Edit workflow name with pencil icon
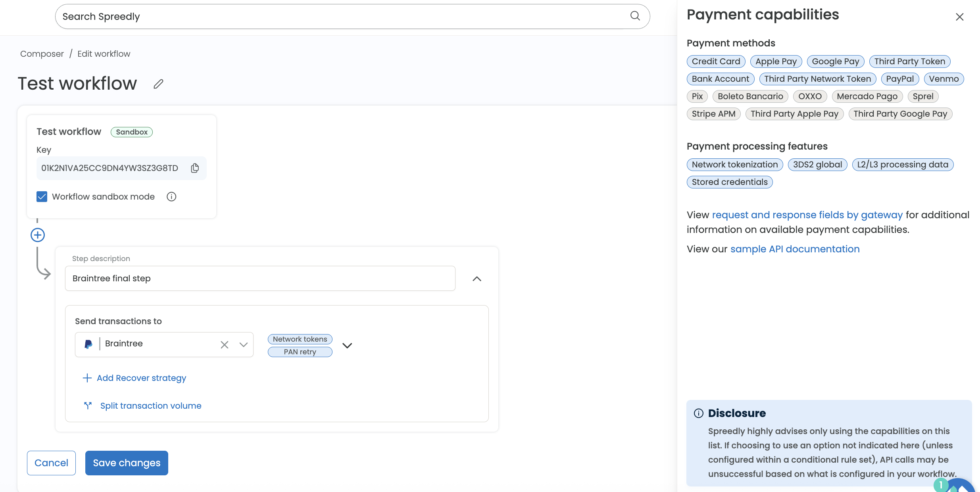 [x=158, y=84]
